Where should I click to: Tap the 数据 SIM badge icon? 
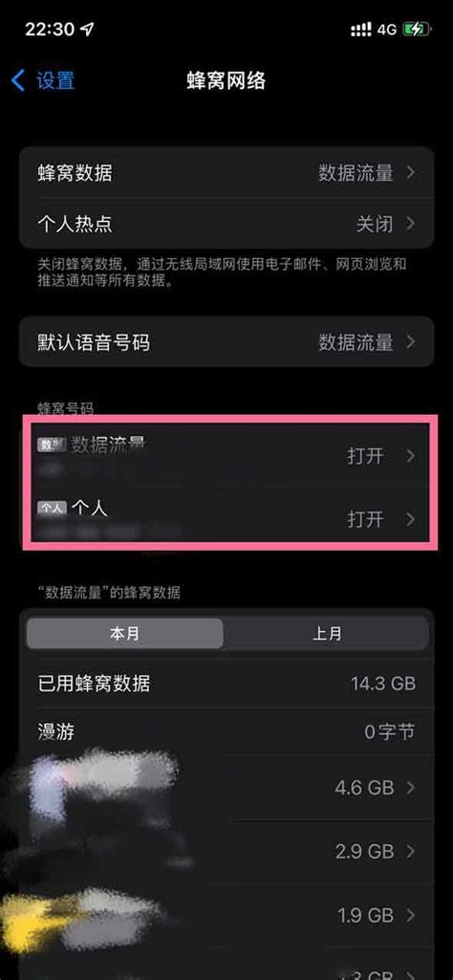pyautogui.click(x=52, y=445)
